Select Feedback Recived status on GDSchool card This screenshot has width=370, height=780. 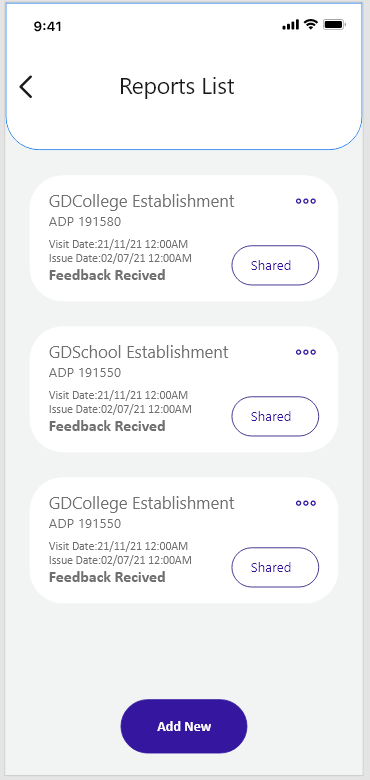click(107, 426)
